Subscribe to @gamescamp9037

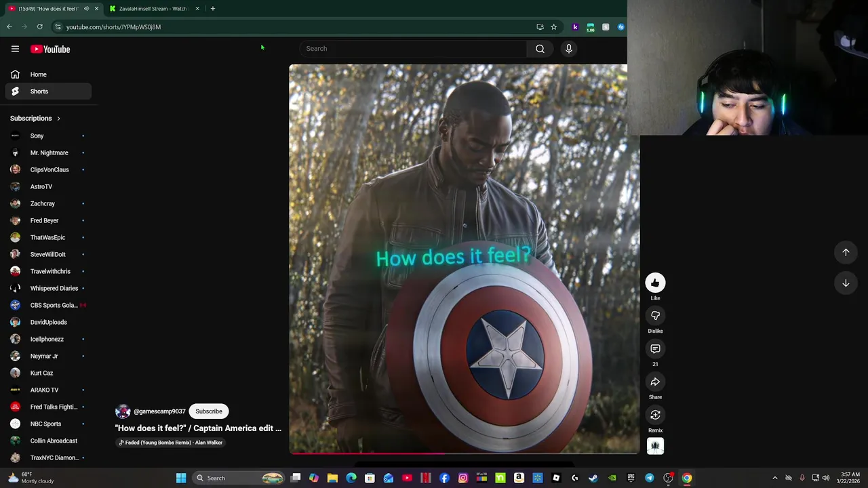[x=209, y=411]
